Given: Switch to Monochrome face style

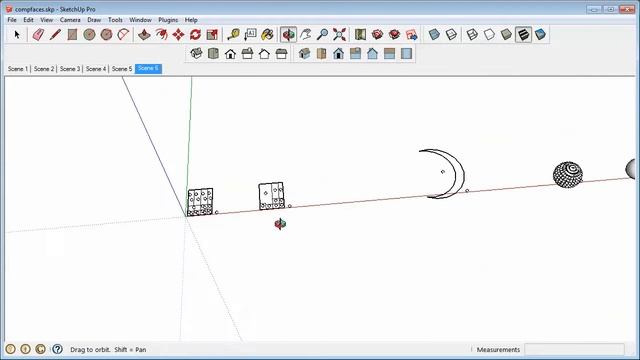Looking at the screenshot, I should coord(540,35).
